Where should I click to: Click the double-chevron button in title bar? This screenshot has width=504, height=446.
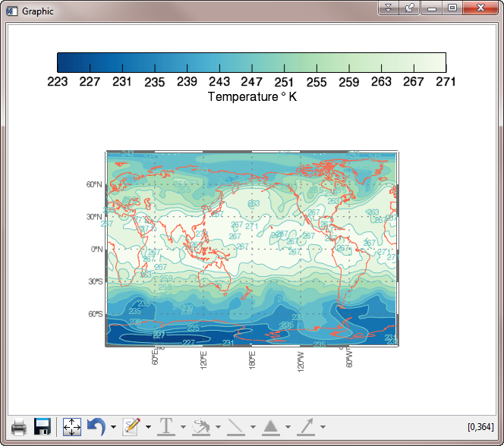389,8
